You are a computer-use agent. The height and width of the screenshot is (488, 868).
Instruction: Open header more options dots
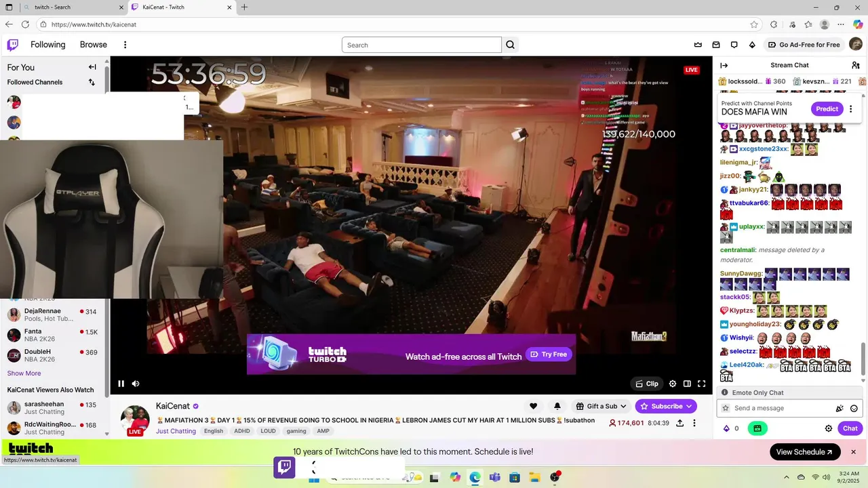(x=125, y=45)
